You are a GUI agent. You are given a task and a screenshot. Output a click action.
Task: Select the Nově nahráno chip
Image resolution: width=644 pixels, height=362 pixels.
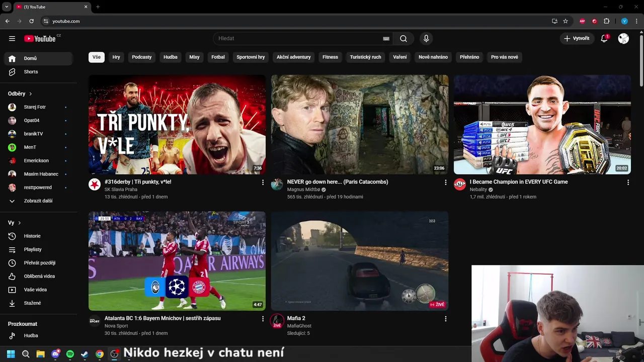(x=433, y=57)
